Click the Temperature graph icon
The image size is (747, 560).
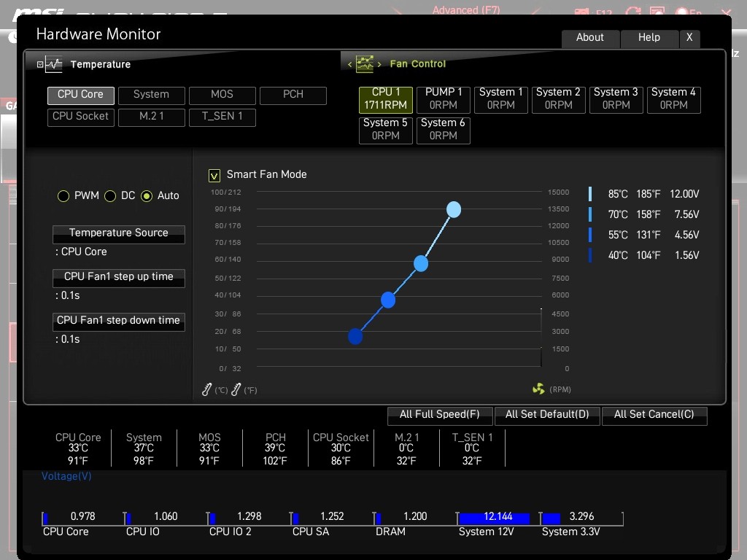point(53,64)
